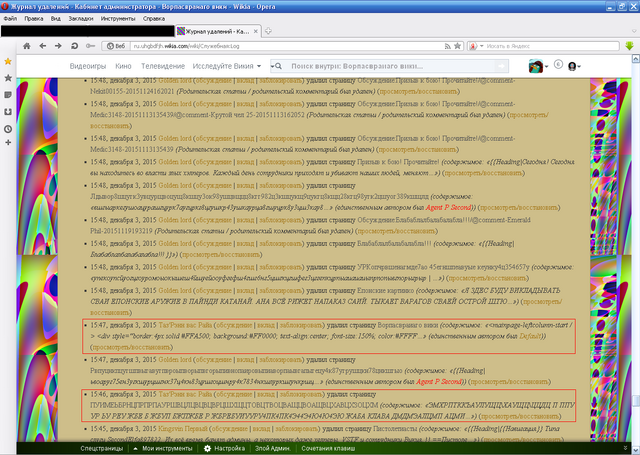The image size is (640, 455).
Task: Open the Справка menu
Action: point(154,18)
